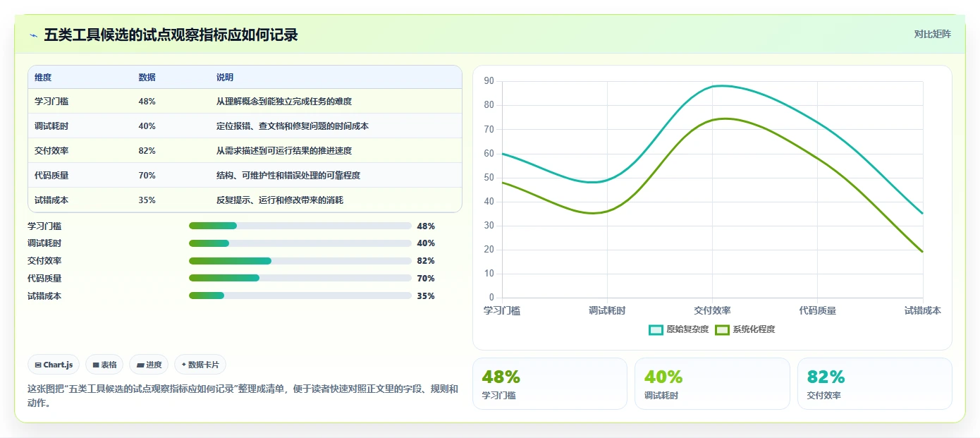Click the 交付效率 x-axis label on chart
Screen dimensions: 980x438
coord(712,310)
